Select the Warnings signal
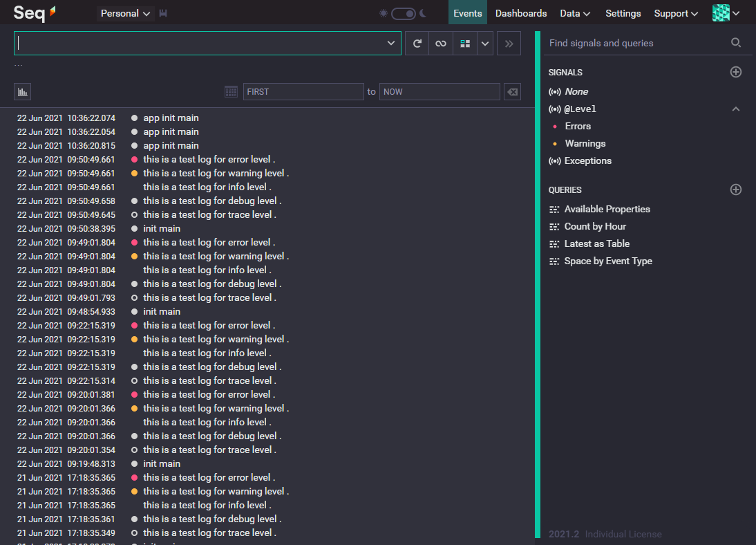The height and width of the screenshot is (545, 756). [x=585, y=144]
